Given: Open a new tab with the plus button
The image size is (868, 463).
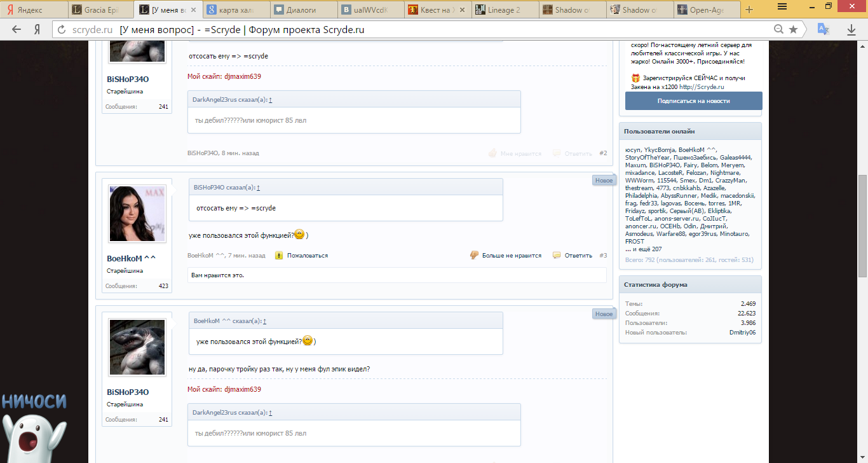Looking at the screenshot, I should tap(749, 10).
